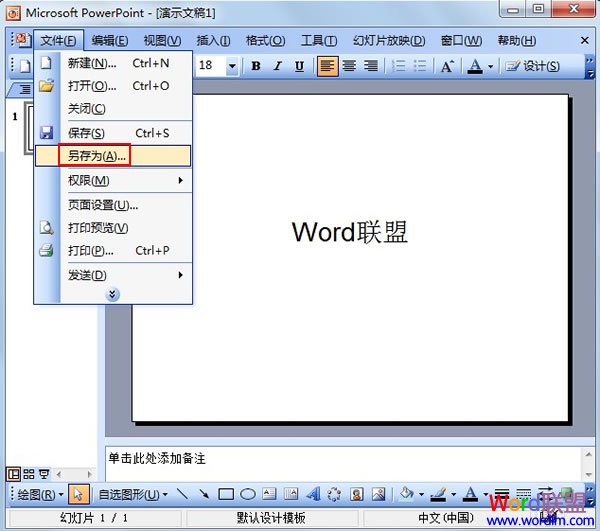
Task: Insert Diagram or Organization Chart
Action: coord(334,495)
